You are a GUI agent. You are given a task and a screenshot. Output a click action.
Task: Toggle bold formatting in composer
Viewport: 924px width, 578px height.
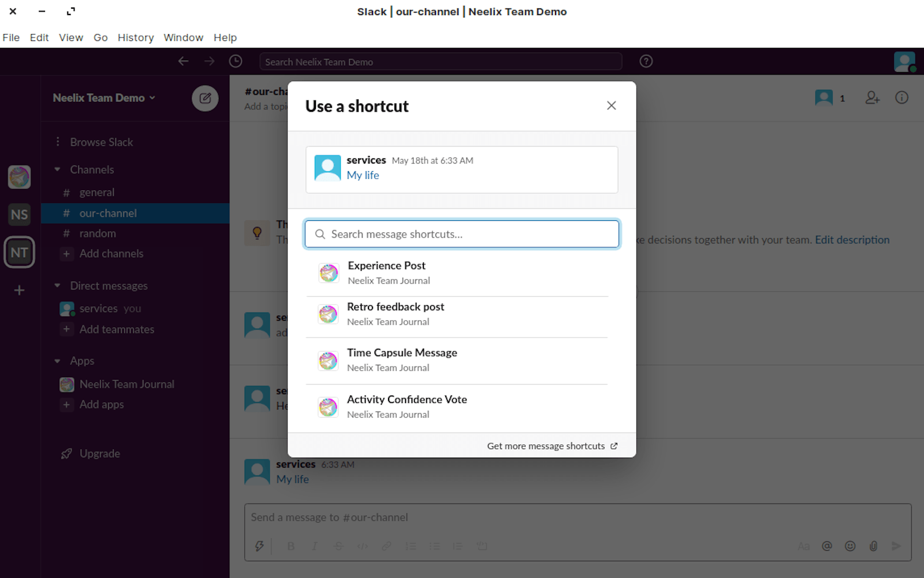(x=291, y=546)
